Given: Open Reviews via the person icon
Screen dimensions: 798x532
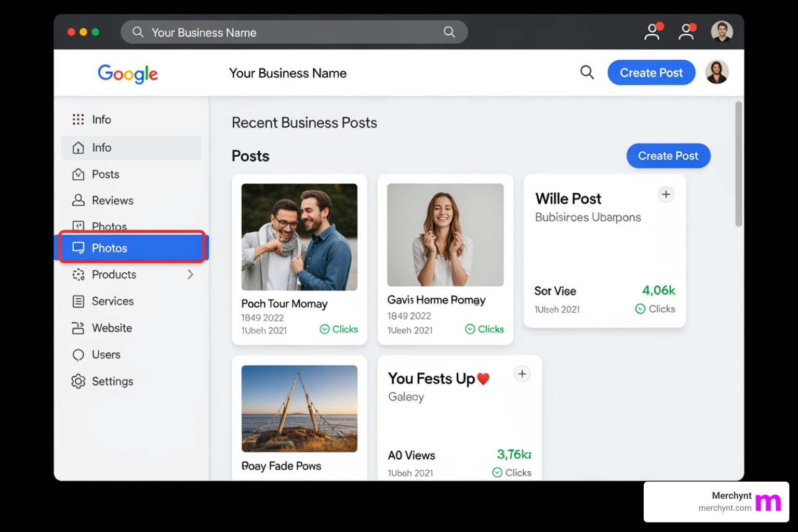Looking at the screenshot, I should click(x=78, y=200).
